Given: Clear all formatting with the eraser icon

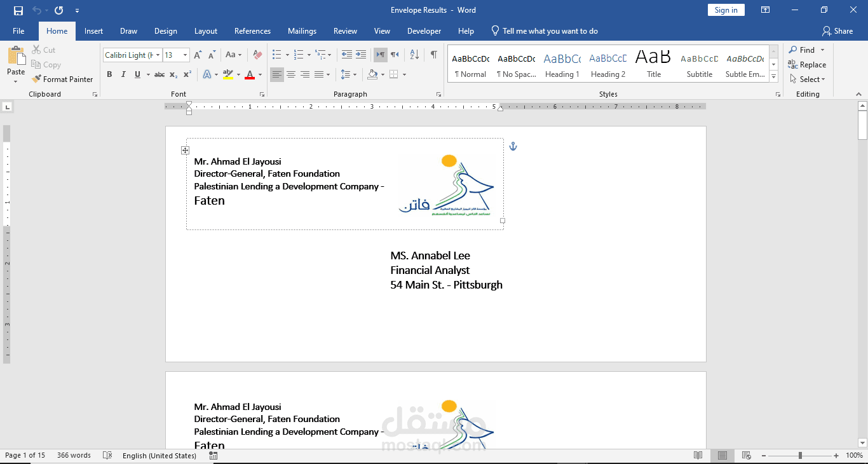Looking at the screenshot, I should [257, 55].
